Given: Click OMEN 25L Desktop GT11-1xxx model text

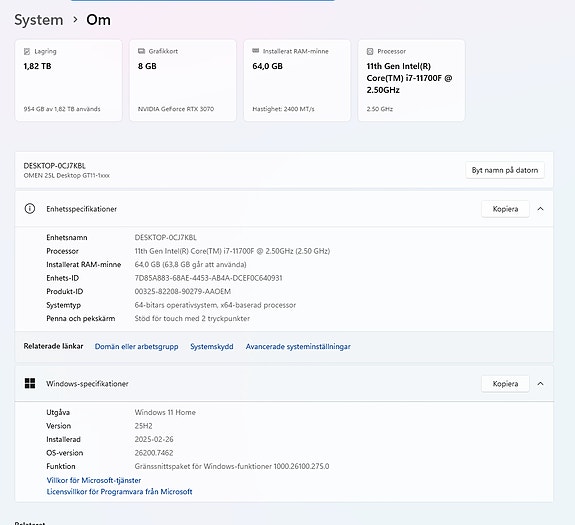Looking at the screenshot, I should pos(67,176).
